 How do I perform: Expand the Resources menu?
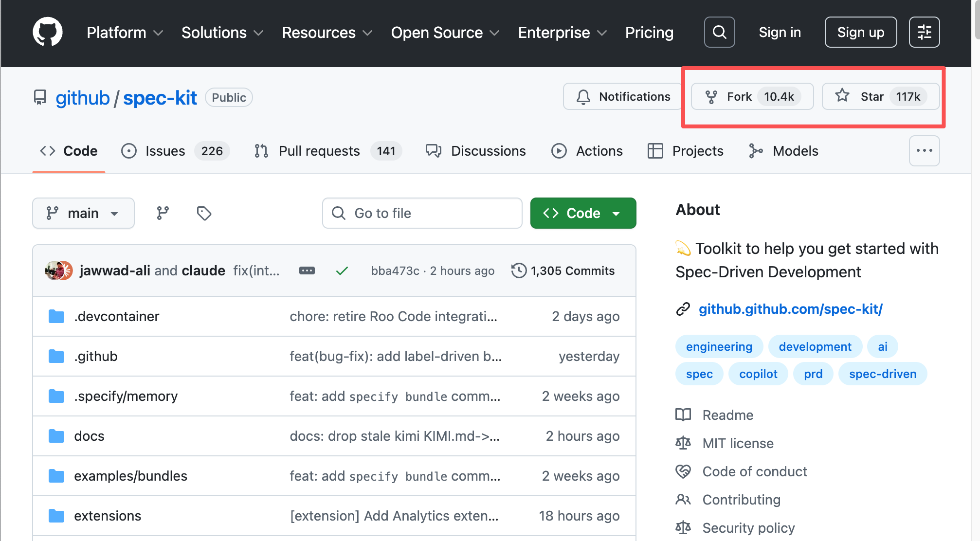coord(327,32)
